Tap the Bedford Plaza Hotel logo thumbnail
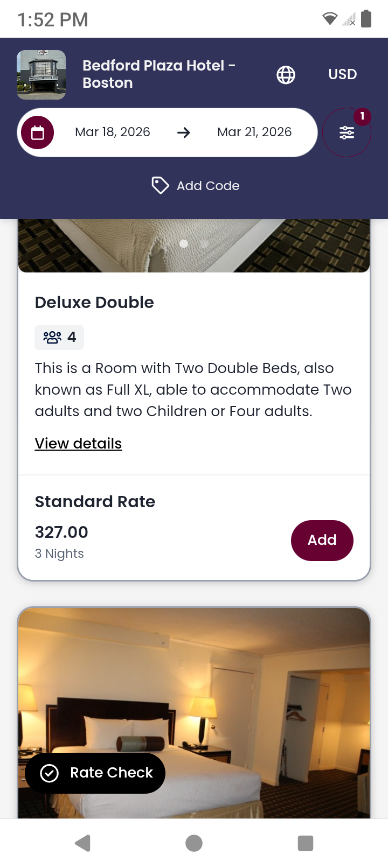The width and height of the screenshot is (388, 868). point(41,75)
